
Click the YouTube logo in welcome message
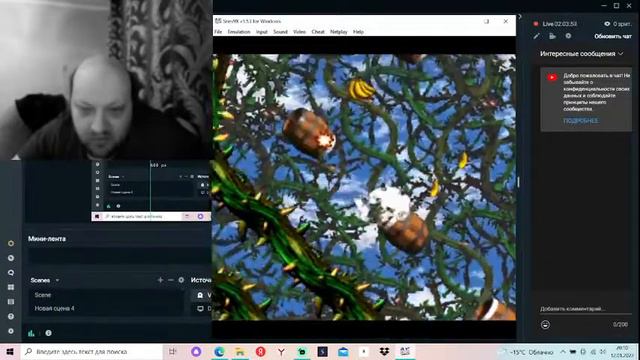click(x=552, y=78)
